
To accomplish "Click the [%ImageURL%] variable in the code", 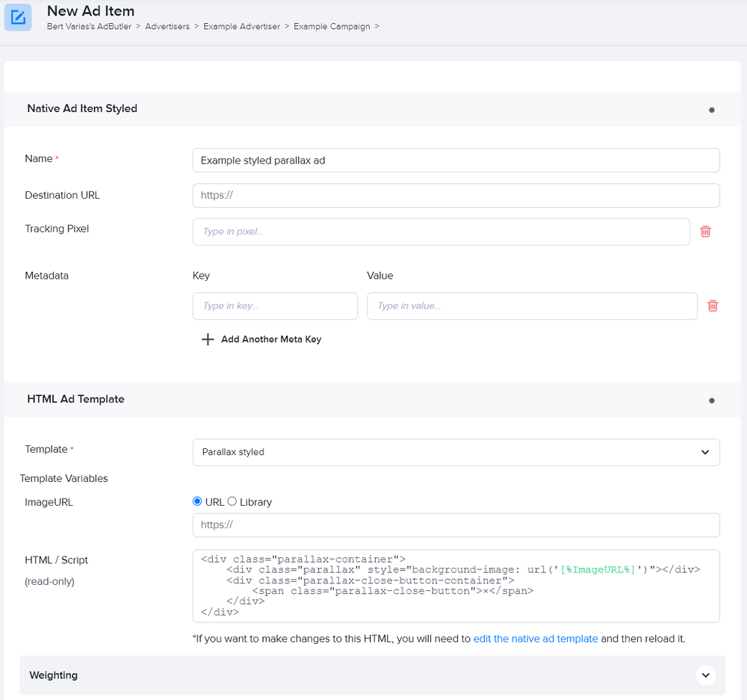I will coord(598,569).
